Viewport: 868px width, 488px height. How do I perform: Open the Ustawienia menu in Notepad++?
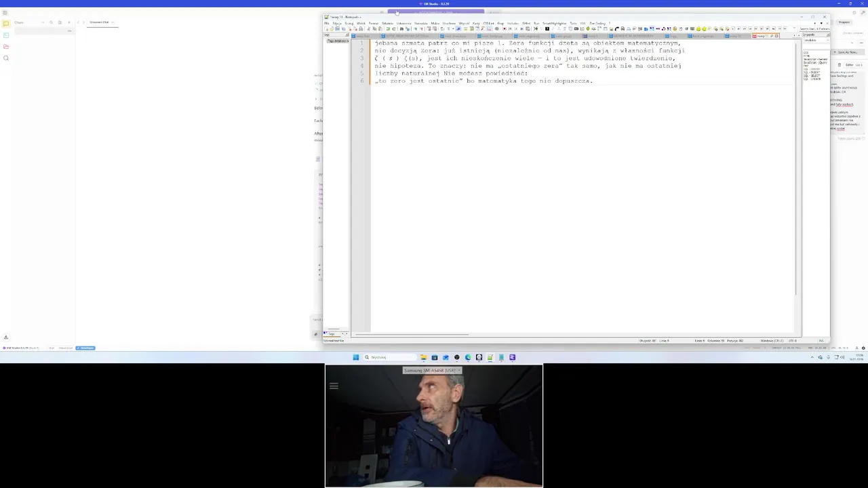click(x=404, y=23)
